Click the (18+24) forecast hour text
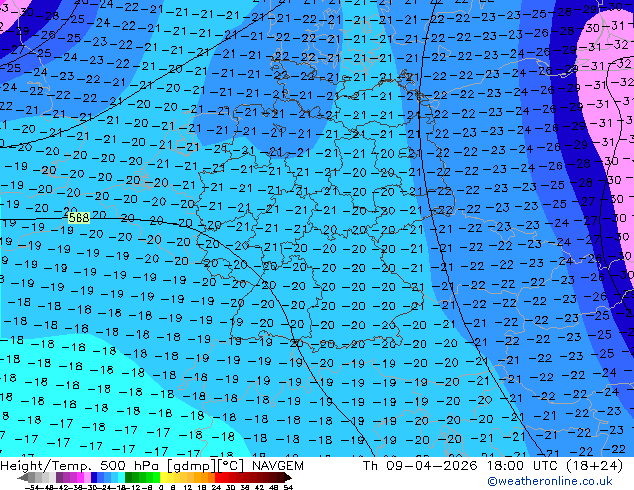The width and height of the screenshot is (634, 490). pos(595,466)
